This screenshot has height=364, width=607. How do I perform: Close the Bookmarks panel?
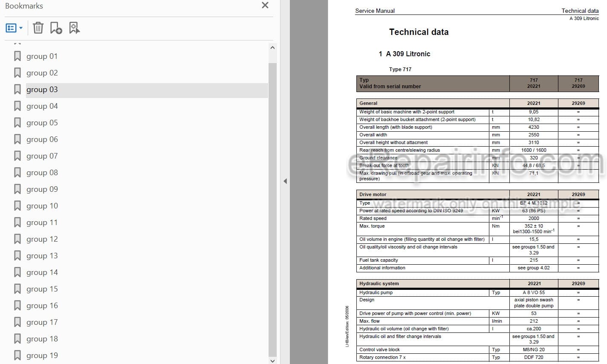click(265, 6)
